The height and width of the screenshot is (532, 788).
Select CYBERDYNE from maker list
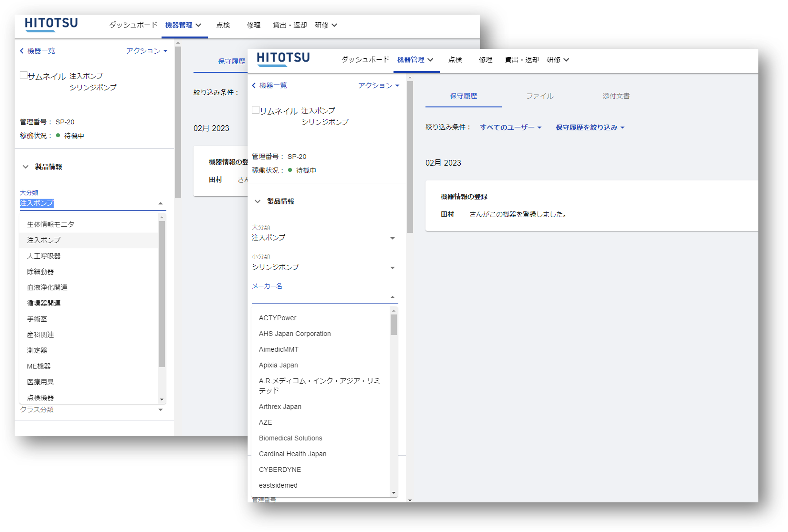tap(321, 470)
